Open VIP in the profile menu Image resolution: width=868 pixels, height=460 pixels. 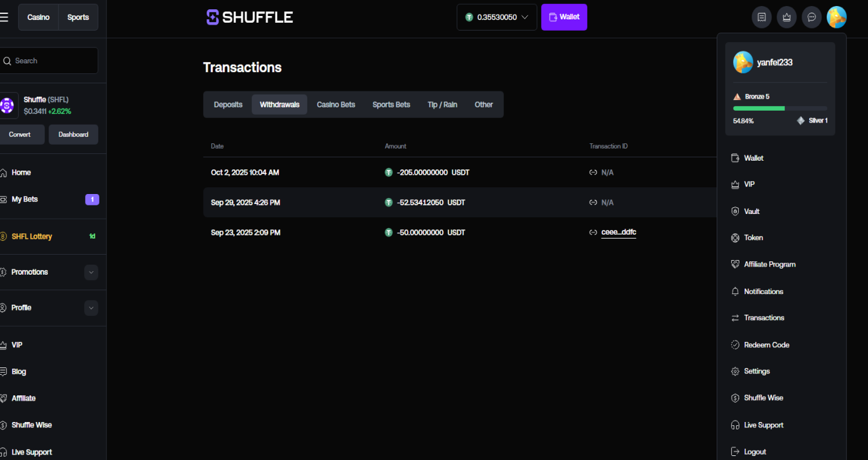[x=749, y=185]
